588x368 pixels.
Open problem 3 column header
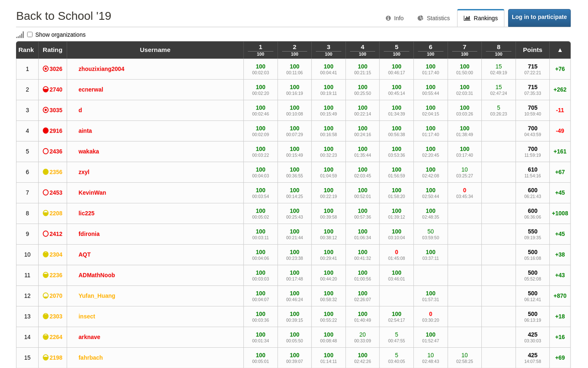point(328,50)
